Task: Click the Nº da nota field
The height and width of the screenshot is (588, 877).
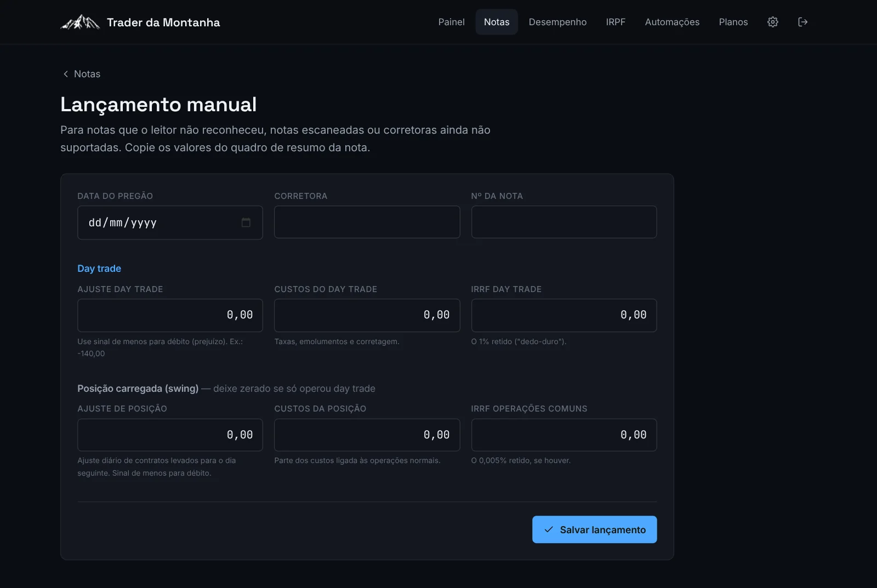Action: (x=564, y=222)
